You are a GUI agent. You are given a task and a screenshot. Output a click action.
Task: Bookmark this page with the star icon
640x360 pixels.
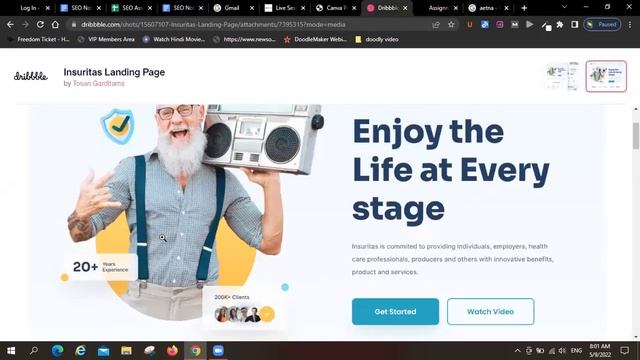tap(451, 24)
